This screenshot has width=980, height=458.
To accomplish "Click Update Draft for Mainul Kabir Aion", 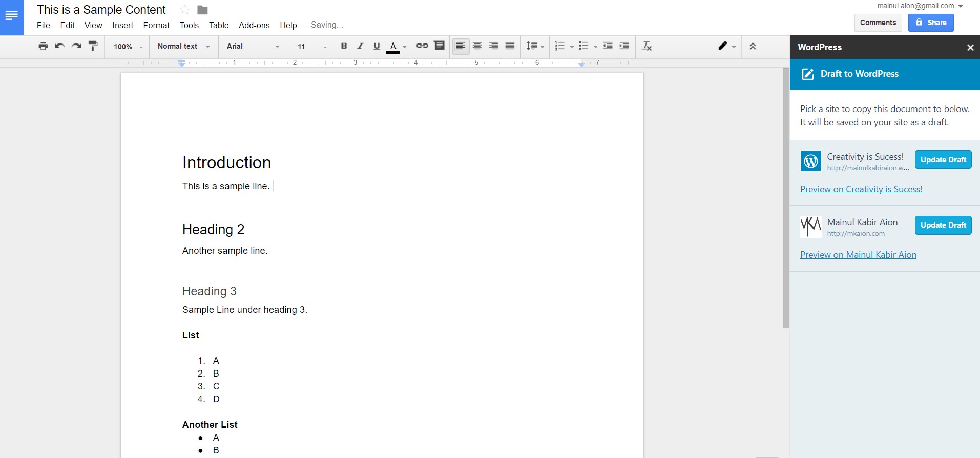I will point(943,225).
